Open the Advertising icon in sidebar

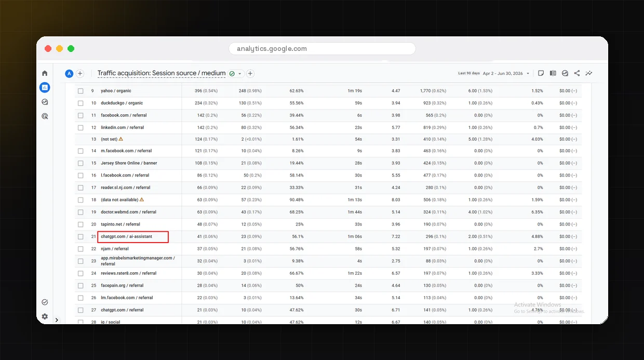tap(45, 116)
